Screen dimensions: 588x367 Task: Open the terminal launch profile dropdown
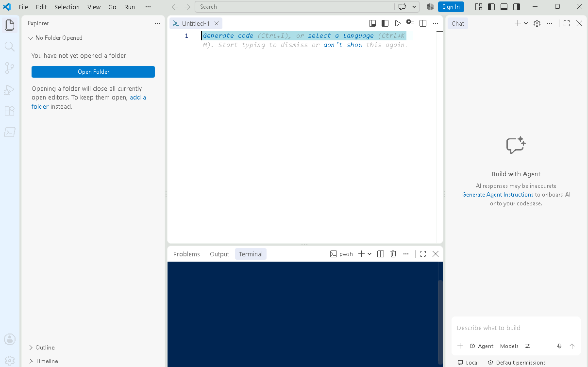[370, 254]
